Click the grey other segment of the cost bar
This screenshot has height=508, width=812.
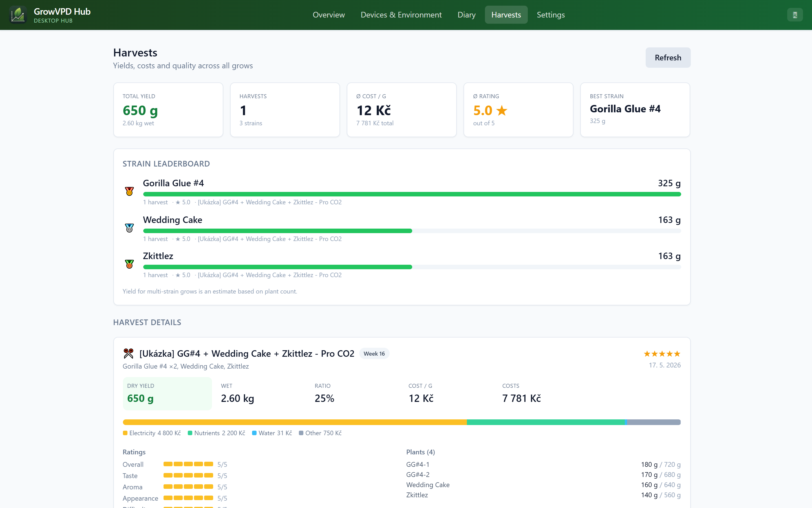pos(654,422)
